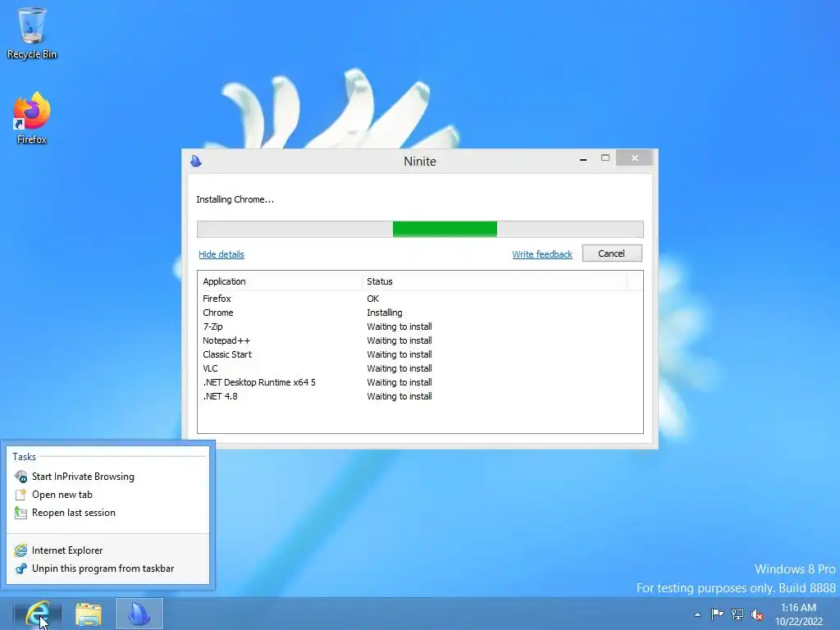840x630 pixels.
Task: Choose Open new tab in jump list
Action: (107, 495)
